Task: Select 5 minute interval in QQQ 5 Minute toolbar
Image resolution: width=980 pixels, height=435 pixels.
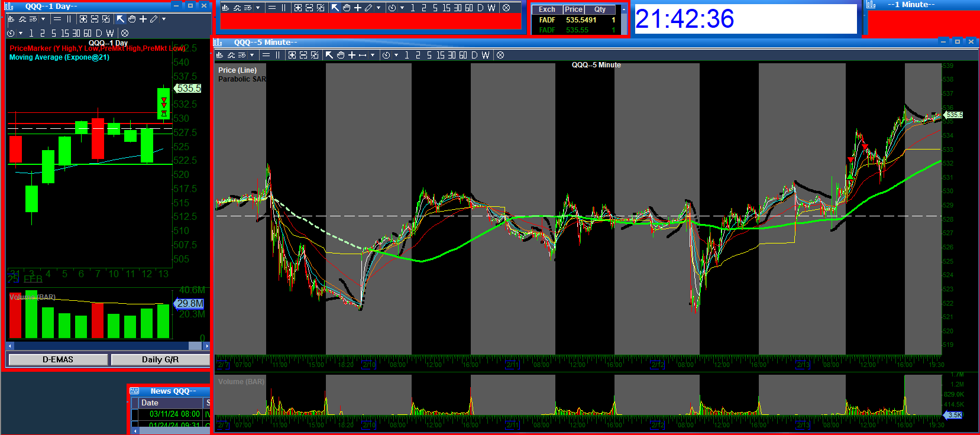Action: (x=429, y=55)
